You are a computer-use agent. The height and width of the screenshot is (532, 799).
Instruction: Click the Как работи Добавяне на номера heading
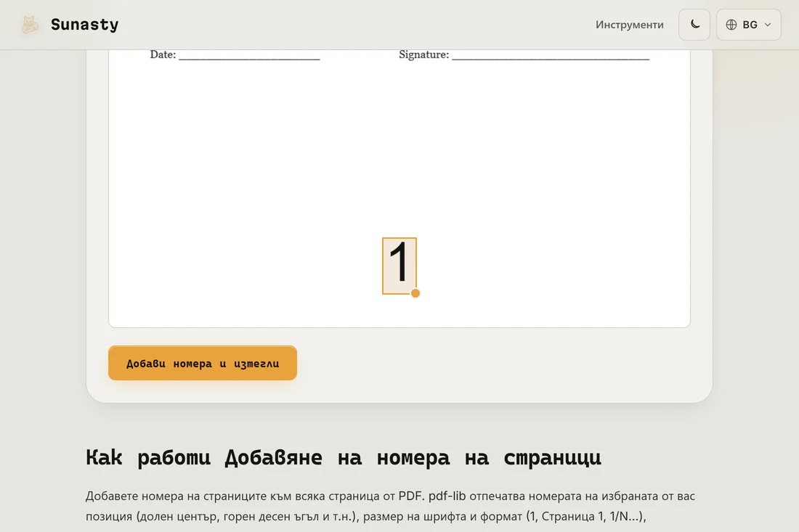click(344, 457)
